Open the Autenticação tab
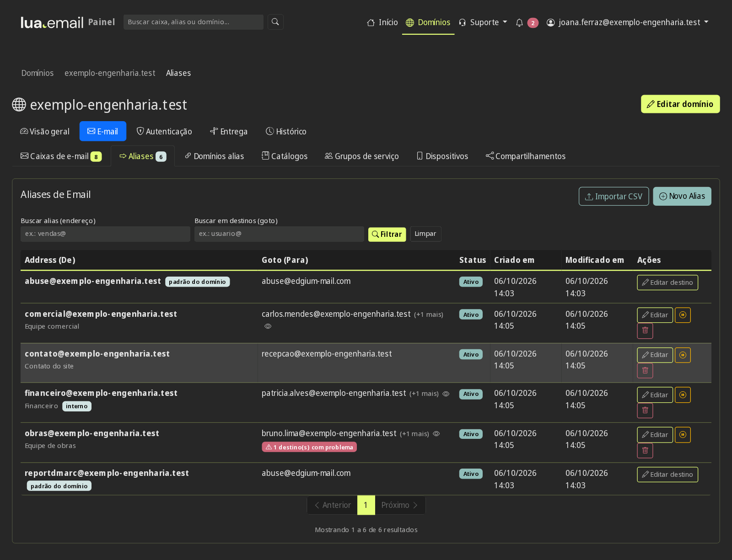732x560 pixels. (164, 132)
